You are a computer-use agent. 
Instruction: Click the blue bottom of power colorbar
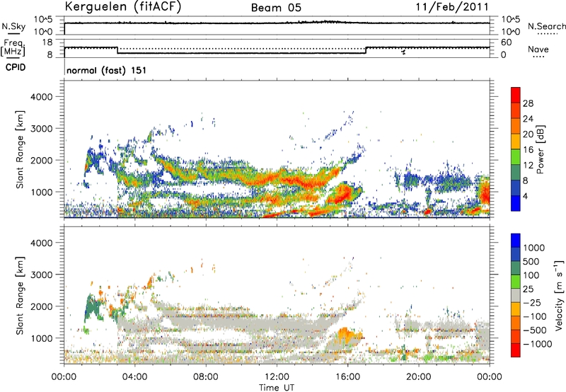(x=516, y=203)
